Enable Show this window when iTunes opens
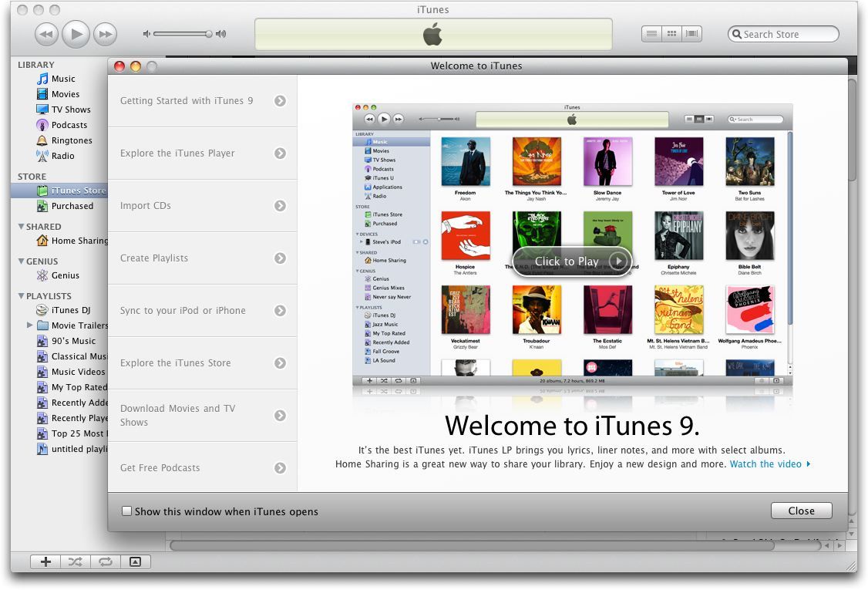Viewport: 868px width, 590px height. coord(126,511)
